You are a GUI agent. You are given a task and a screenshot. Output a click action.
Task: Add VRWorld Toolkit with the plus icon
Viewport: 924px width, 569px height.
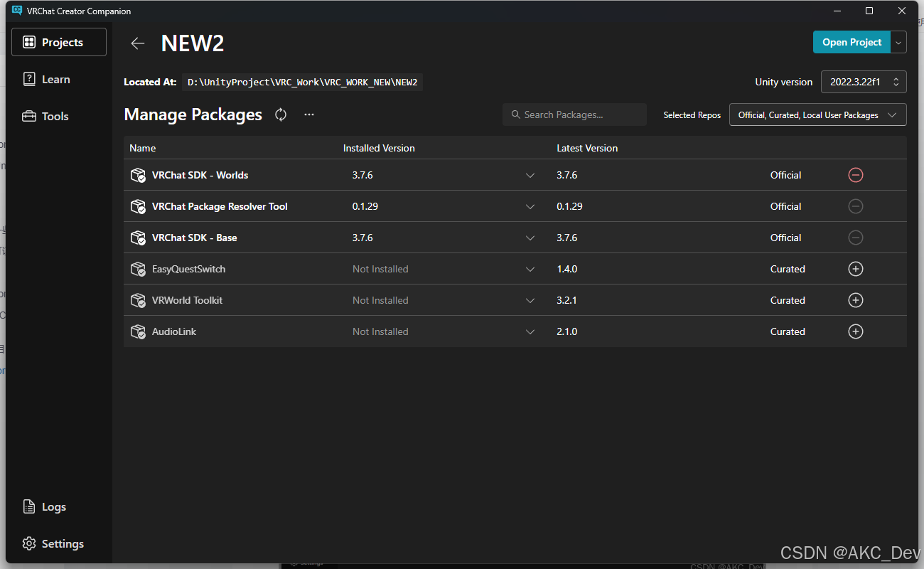[856, 300]
